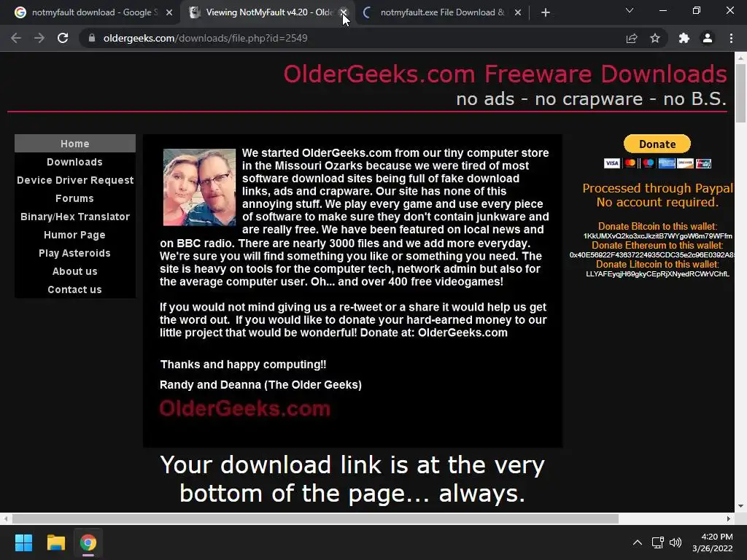Click the address bar URL

click(205, 38)
